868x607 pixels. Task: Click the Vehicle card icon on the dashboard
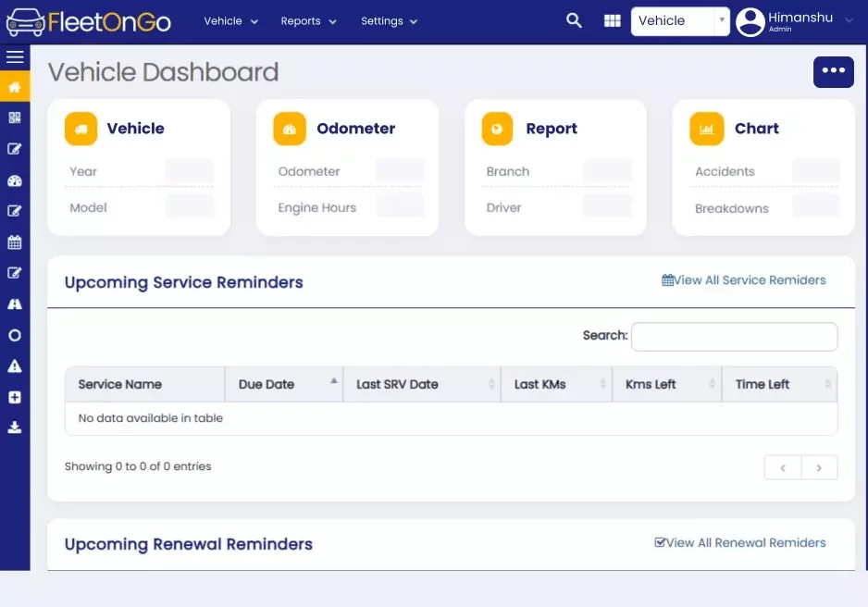pyautogui.click(x=81, y=129)
